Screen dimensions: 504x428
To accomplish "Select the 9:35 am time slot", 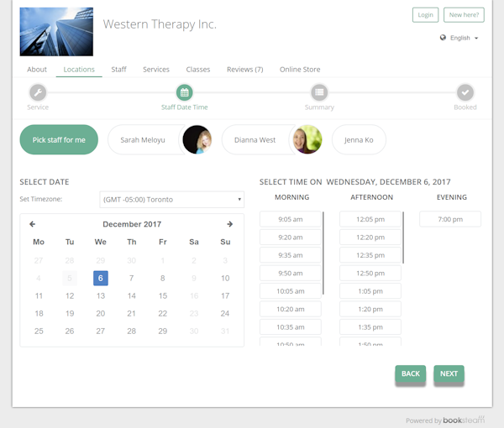I will click(291, 255).
